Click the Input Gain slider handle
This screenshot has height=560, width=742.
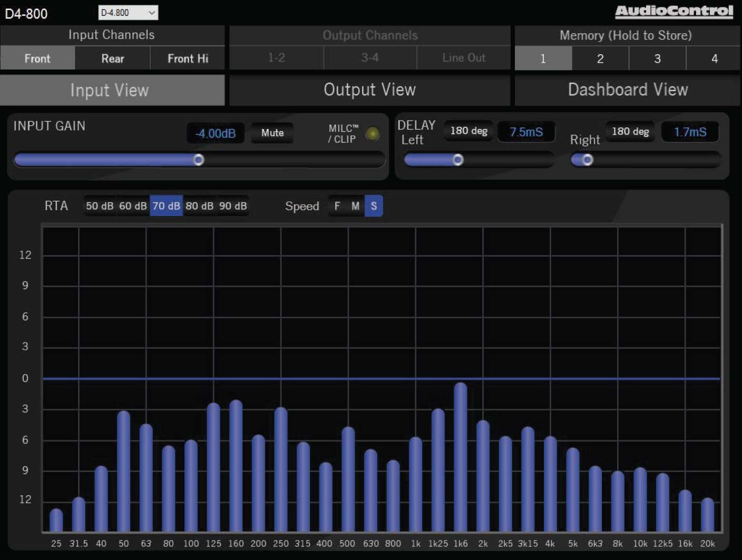[x=199, y=160]
